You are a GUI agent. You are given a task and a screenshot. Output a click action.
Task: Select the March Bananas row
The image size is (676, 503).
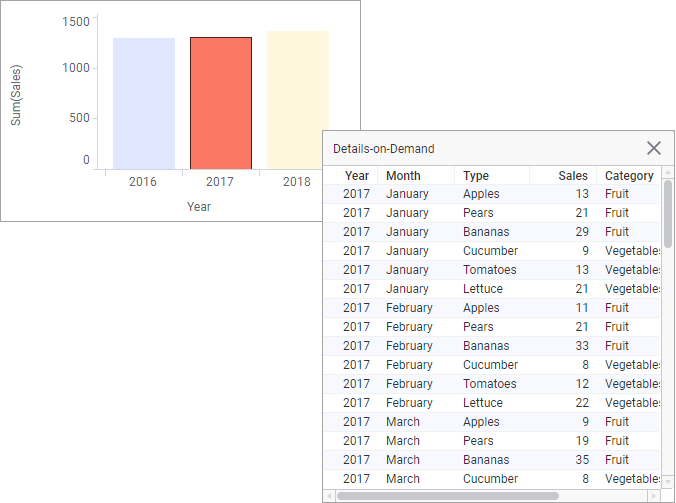490,460
